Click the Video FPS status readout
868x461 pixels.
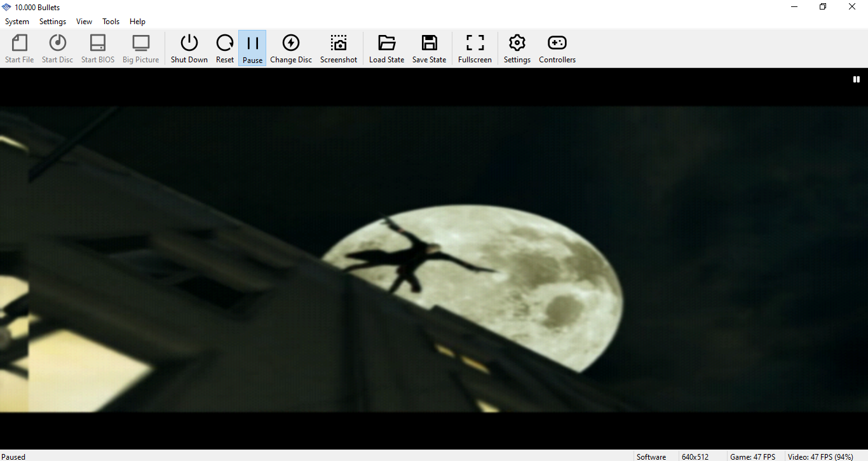point(820,457)
